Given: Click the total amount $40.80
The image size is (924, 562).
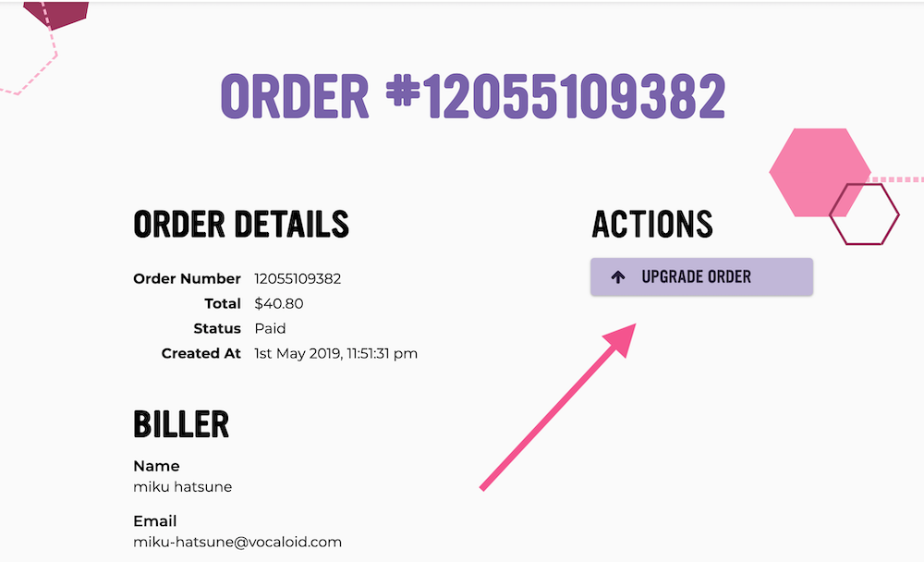Looking at the screenshot, I should pos(279,304).
